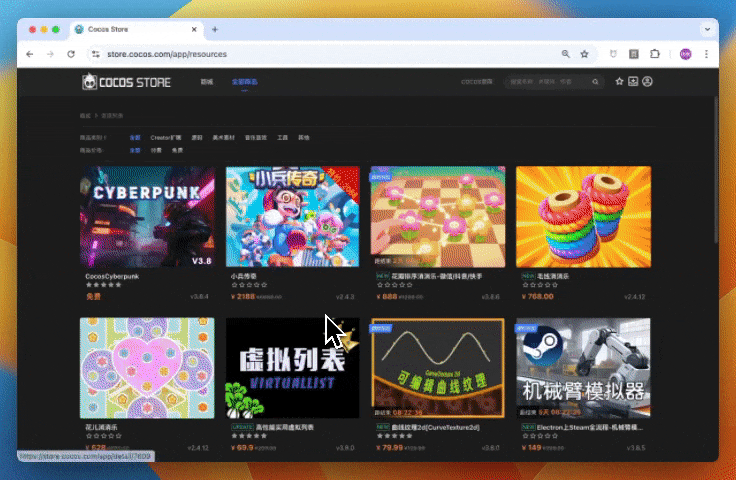Select the blue 全部 category filter

[x=135, y=137]
